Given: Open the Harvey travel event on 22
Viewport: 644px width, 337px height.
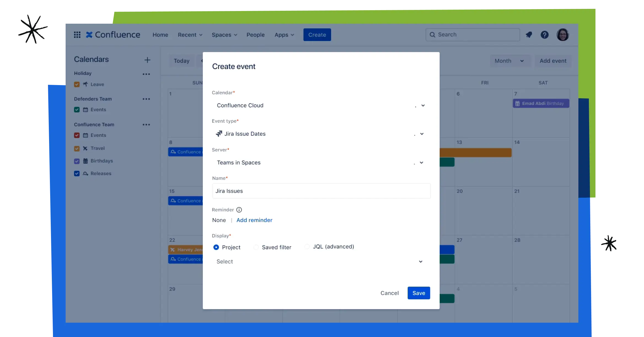Looking at the screenshot, I should (186, 250).
